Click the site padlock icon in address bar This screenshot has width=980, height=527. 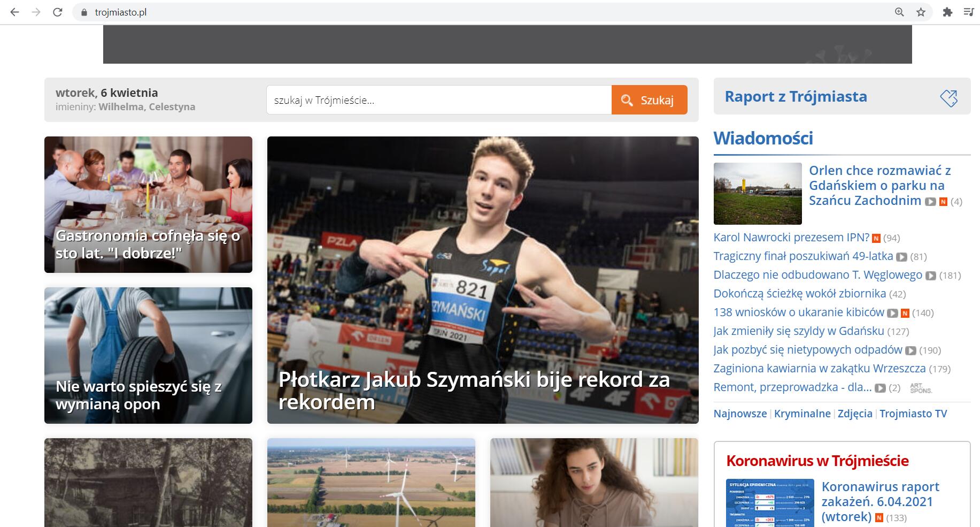83,12
